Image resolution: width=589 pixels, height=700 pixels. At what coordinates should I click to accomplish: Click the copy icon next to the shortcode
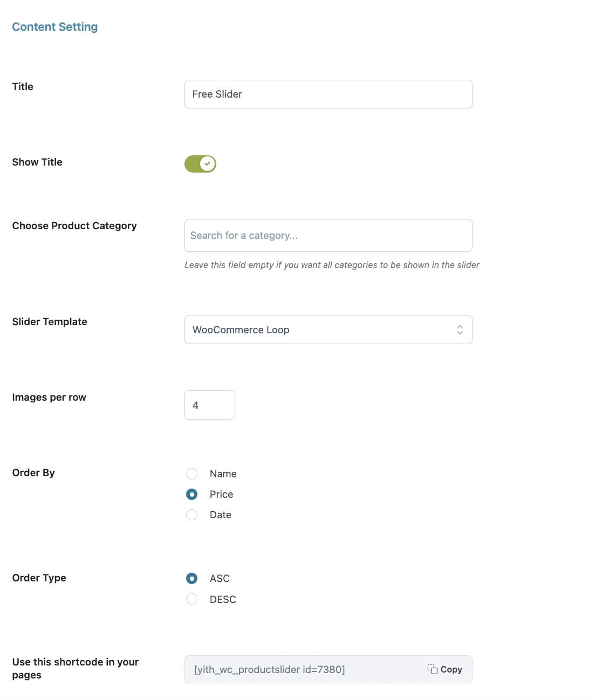tap(433, 669)
